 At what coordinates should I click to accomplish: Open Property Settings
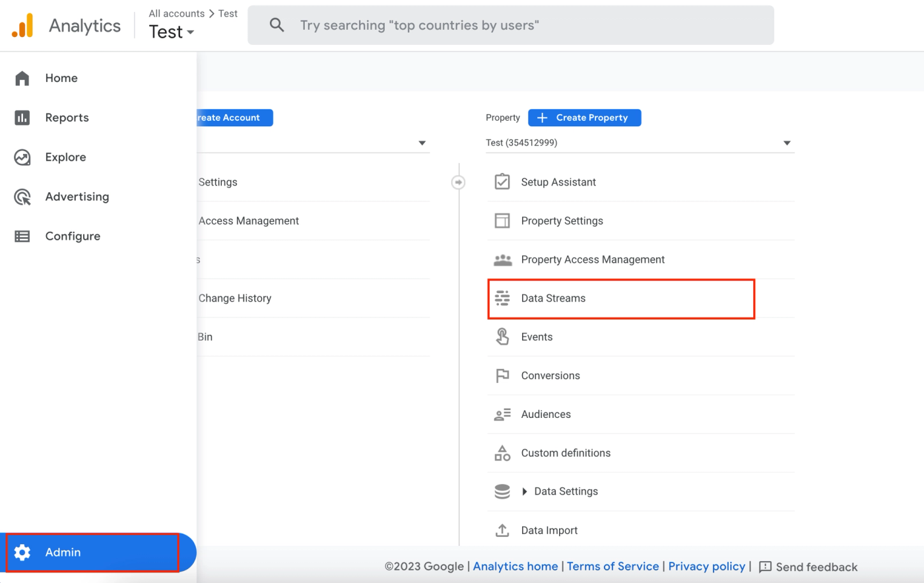640,221
